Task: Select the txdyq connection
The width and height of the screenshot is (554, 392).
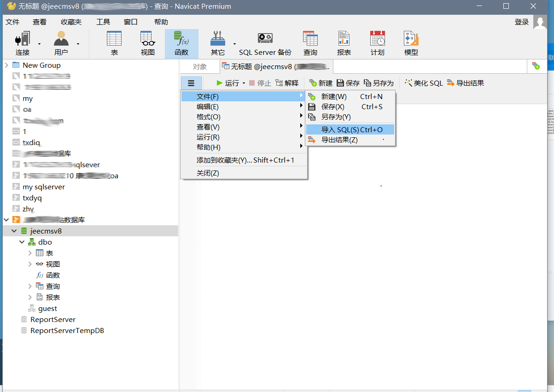Action: point(32,198)
